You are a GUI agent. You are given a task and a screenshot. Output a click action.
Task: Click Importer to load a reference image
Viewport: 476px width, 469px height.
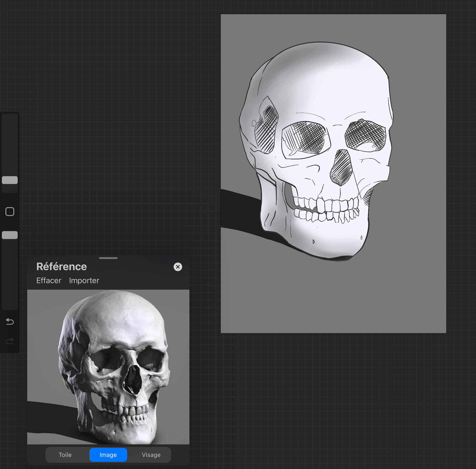(x=84, y=280)
